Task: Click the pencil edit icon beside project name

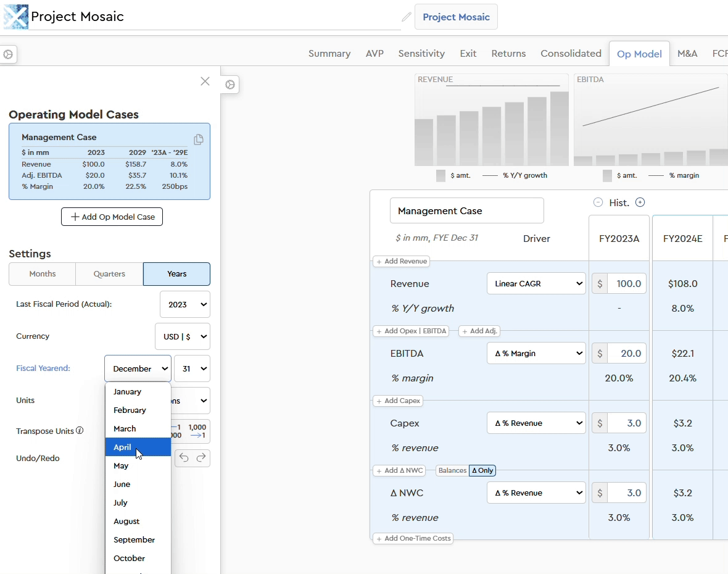Action: click(406, 17)
